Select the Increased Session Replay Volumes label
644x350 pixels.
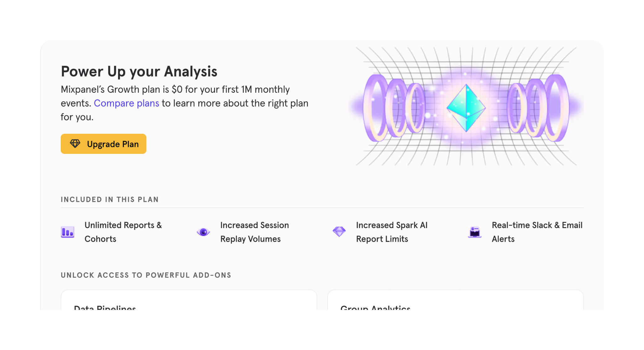tap(254, 232)
